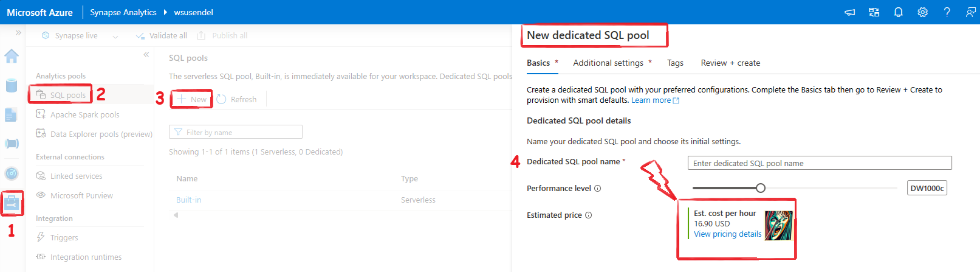The image size is (980, 272).
Task: Open the help question mark icon
Action: click(x=947, y=12)
